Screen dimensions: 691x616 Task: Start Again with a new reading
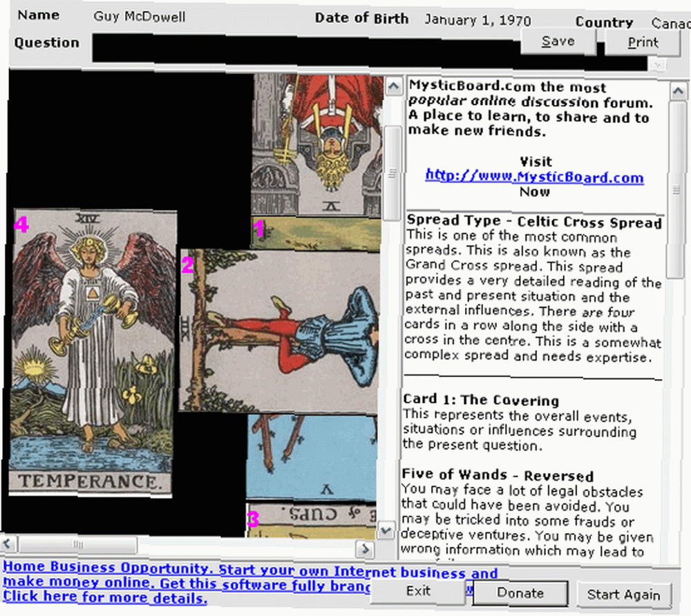(623, 595)
